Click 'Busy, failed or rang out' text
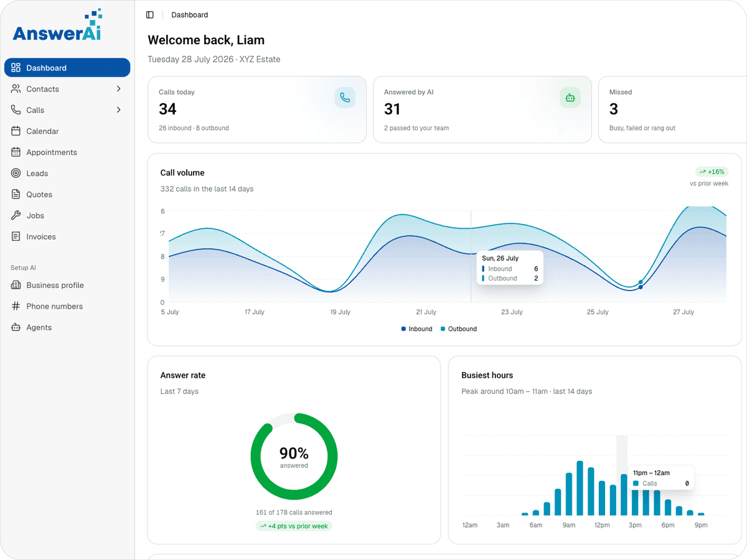Viewport: 747px width, 560px height. coord(642,128)
